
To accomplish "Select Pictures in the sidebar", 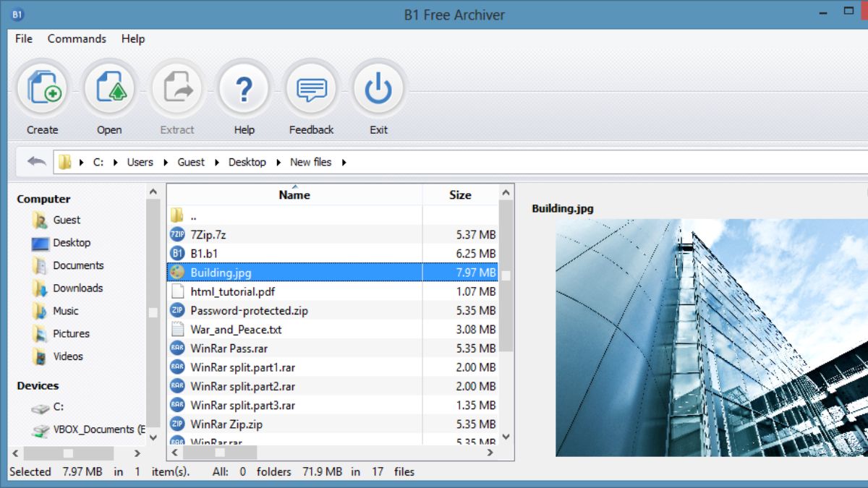I will [61, 333].
